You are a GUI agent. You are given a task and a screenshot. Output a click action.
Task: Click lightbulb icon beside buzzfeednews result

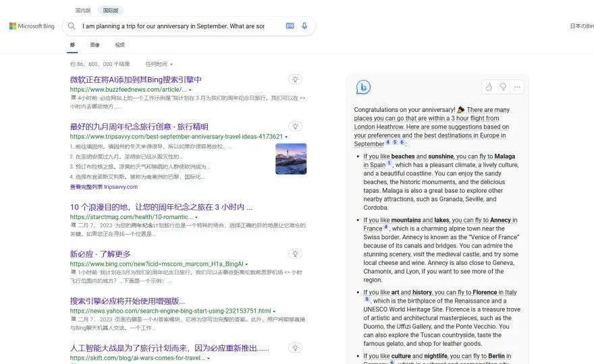click(296, 79)
